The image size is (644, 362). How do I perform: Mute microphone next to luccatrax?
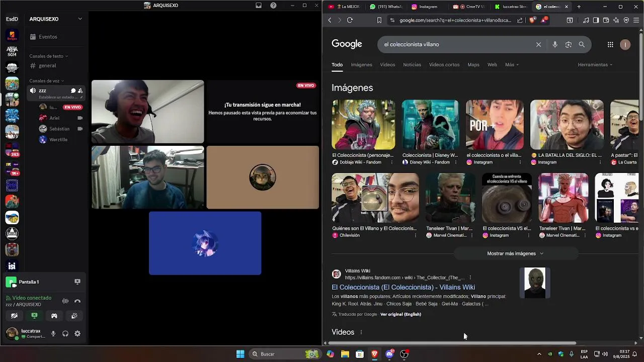[x=53, y=333]
